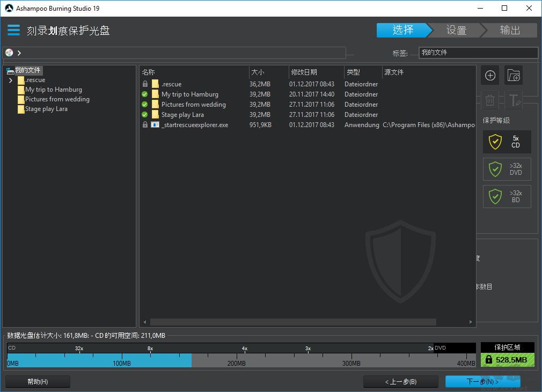Image resolution: width=542 pixels, height=392 pixels.
Task: Select >32x DVD protection level
Action: tap(507, 169)
